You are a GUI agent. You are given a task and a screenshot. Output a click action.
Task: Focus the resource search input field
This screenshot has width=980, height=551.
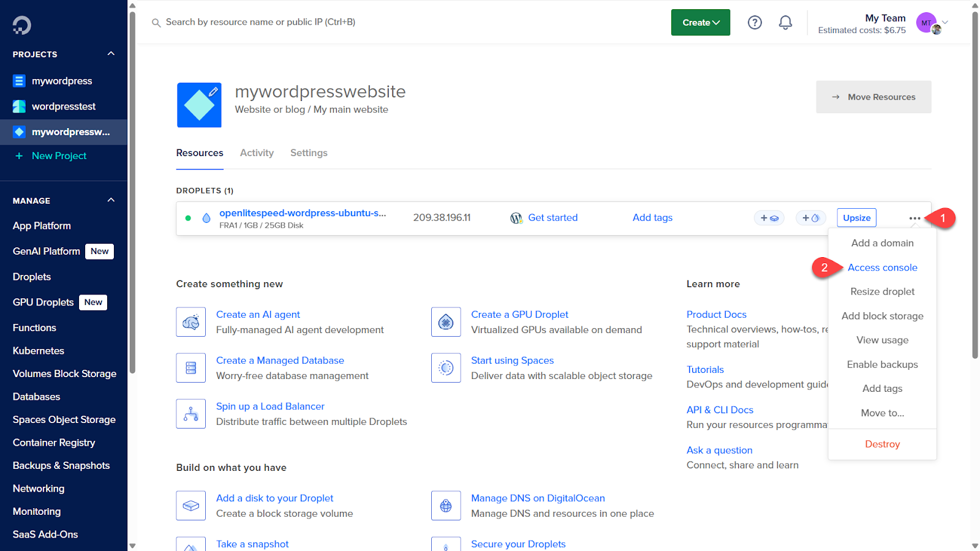pyautogui.click(x=260, y=22)
